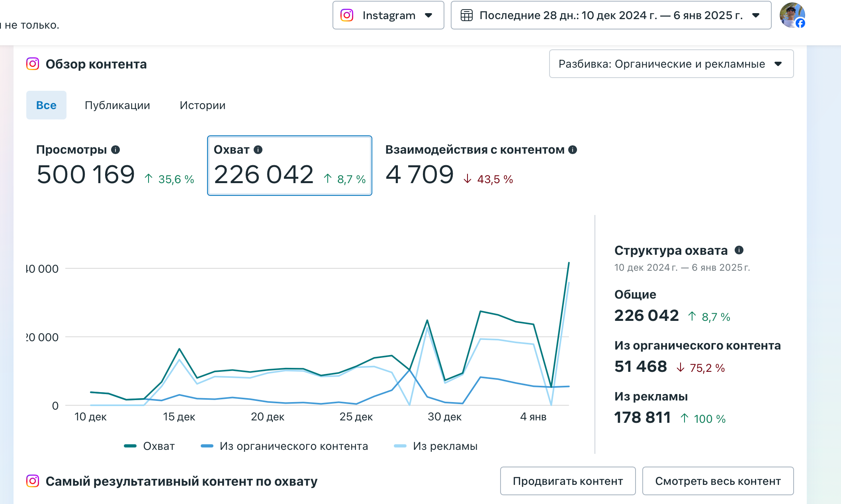Click the calendar icon in date picker
The image size is (841, 504).
click(x=466, y=15)
